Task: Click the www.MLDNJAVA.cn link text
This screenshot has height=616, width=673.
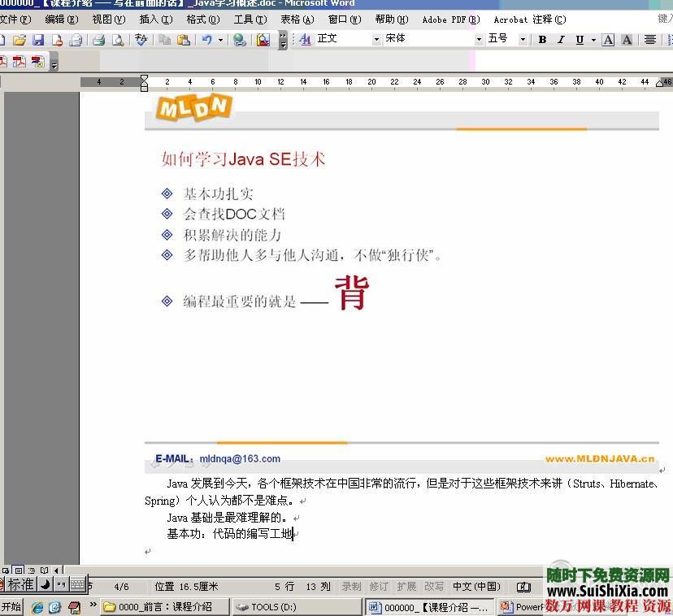Action: 599,458
